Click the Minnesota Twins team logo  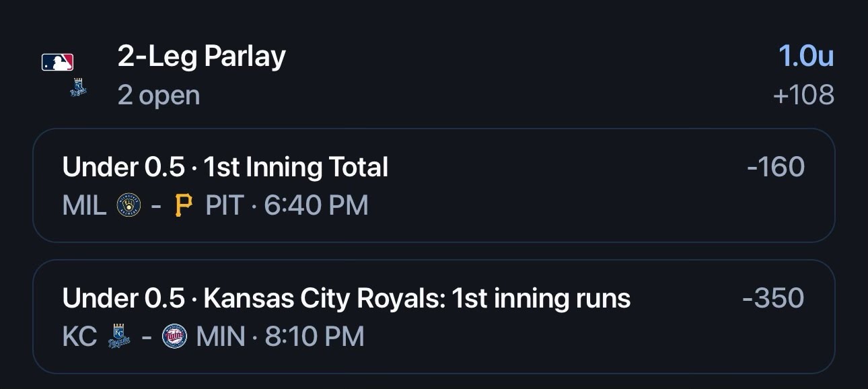(174, 336)
